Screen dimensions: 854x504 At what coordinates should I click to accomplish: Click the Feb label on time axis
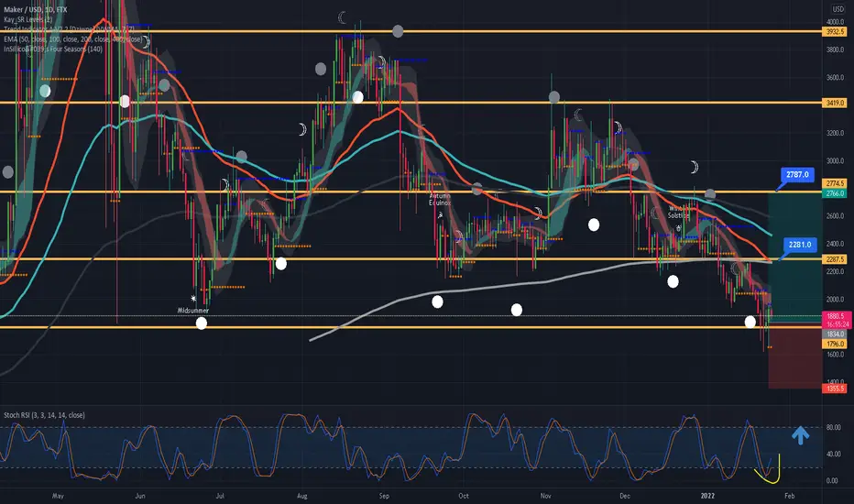[789, 496]
